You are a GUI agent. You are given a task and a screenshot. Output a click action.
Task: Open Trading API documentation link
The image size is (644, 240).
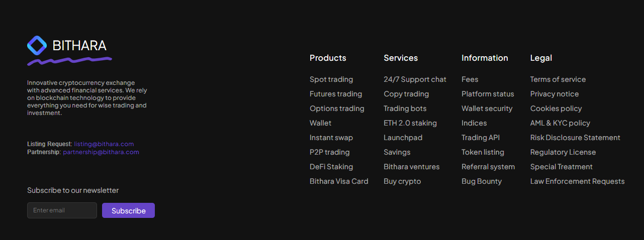pyautogui.click(x=481, y=138)
